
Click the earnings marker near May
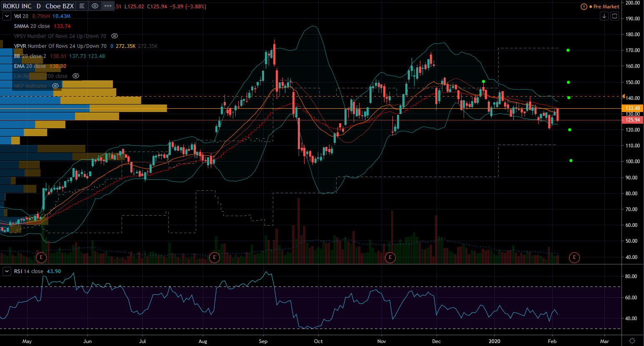41,257
